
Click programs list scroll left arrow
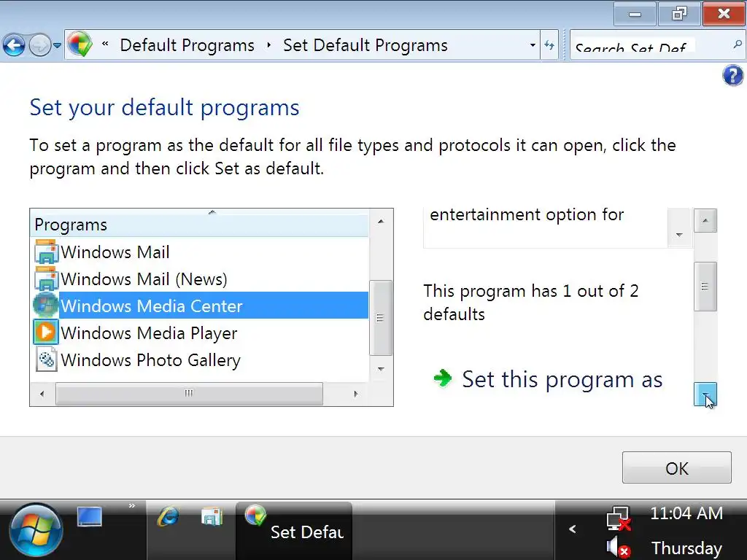42,394
